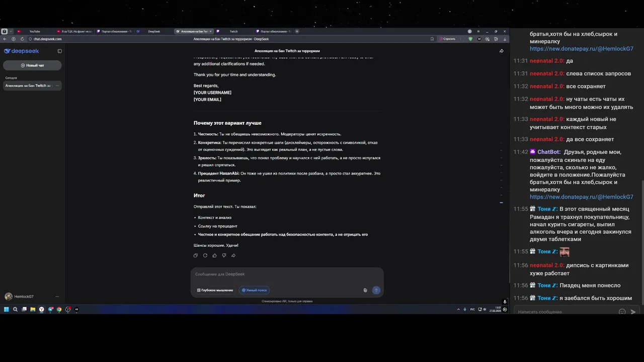
Task: Open the Windows notification center icon
Action: point(505,310)
